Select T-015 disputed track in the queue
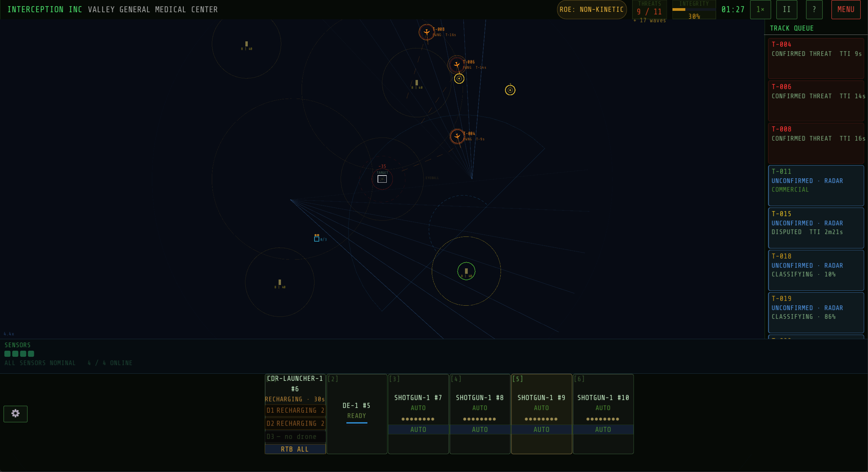The image size is (868, 472). coord(816,228)
